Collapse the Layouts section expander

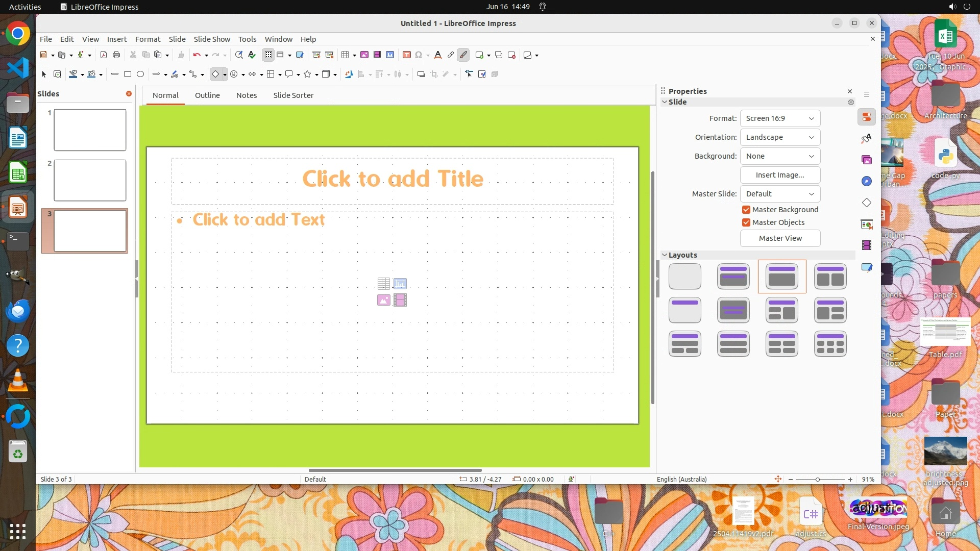665,255
